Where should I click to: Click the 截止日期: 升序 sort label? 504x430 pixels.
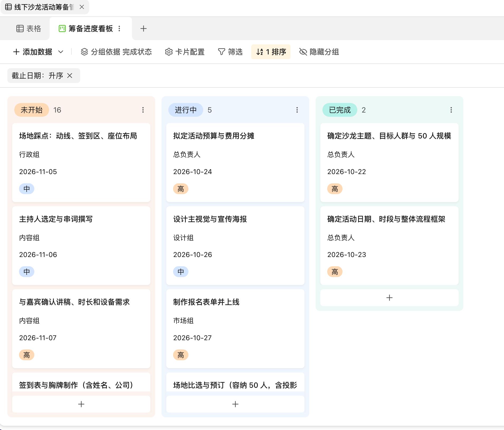pyautogui.click(x=37, y=76)
